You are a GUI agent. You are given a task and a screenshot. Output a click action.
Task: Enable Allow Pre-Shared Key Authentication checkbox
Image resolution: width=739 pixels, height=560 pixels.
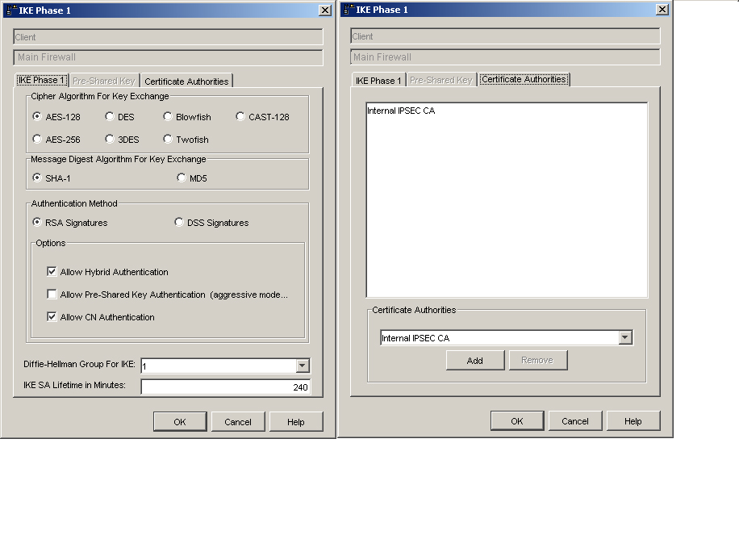coord(52,295)
